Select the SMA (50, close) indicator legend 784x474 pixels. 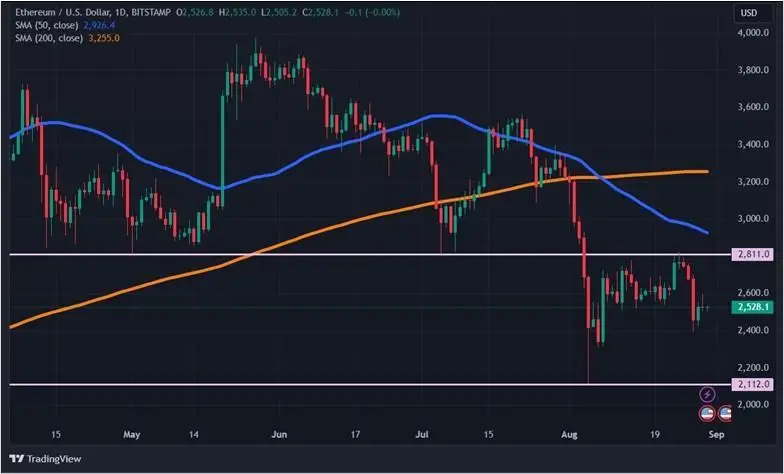click(x=45, y=26)
